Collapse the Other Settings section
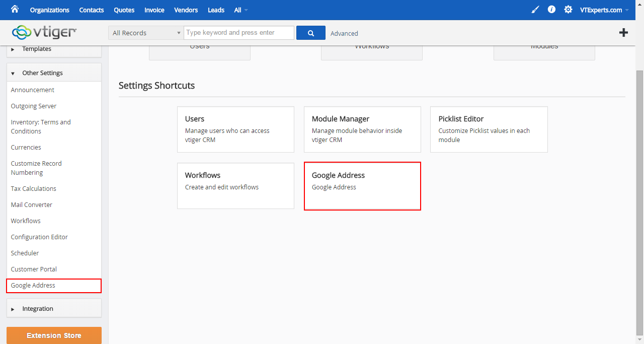The width and height of the screenshot is (644, 344). point(54,73)
